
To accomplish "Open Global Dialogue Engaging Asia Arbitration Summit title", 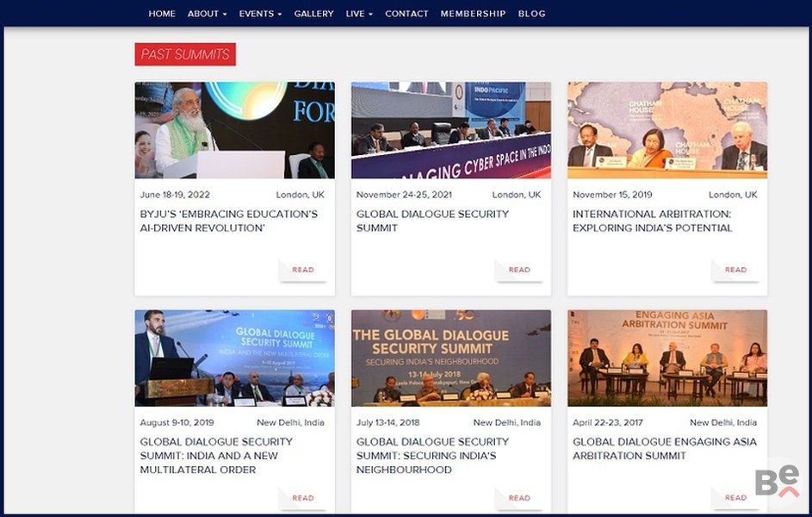I will (x=665, y=449).
